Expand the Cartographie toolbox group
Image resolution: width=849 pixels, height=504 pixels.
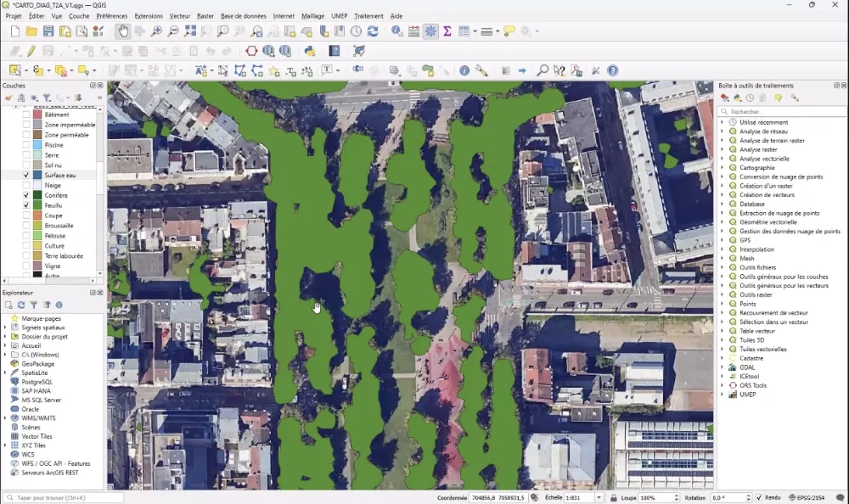[722, 168]
